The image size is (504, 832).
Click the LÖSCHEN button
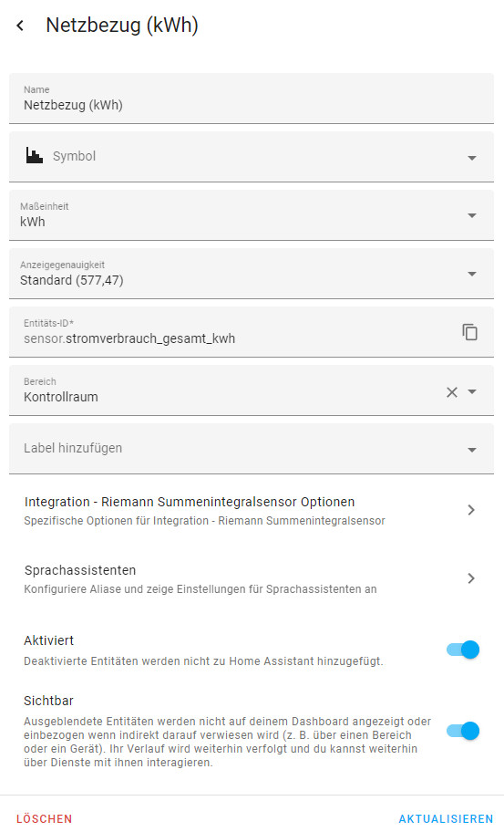point(44,818)
